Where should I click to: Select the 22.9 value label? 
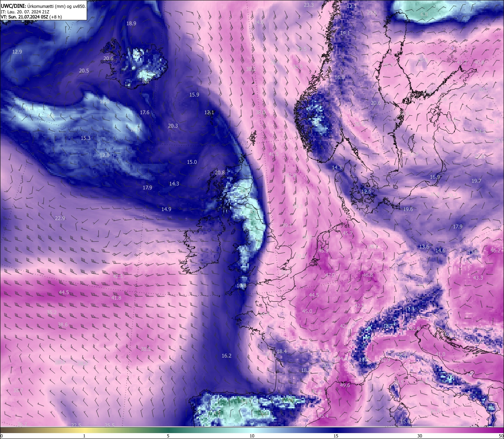click(60, 218)
